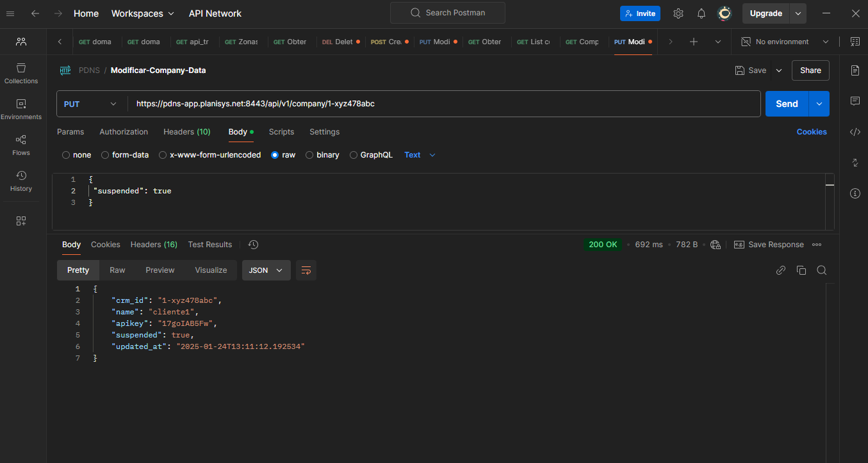Open the configure workspace sidebar grid icon
Screen dimensions: 868x463
[21, 221]
